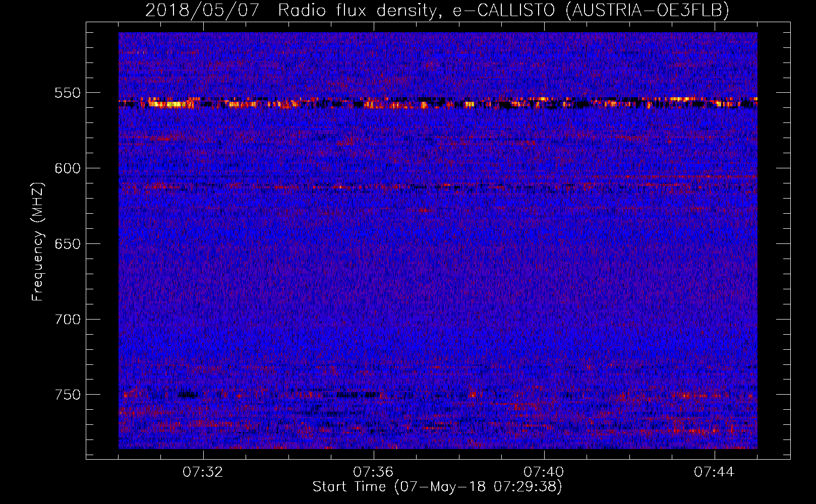Viewport: 816px width, 504px height.
Task: Click the 650 frequency tick label
Action: [68, 244]
